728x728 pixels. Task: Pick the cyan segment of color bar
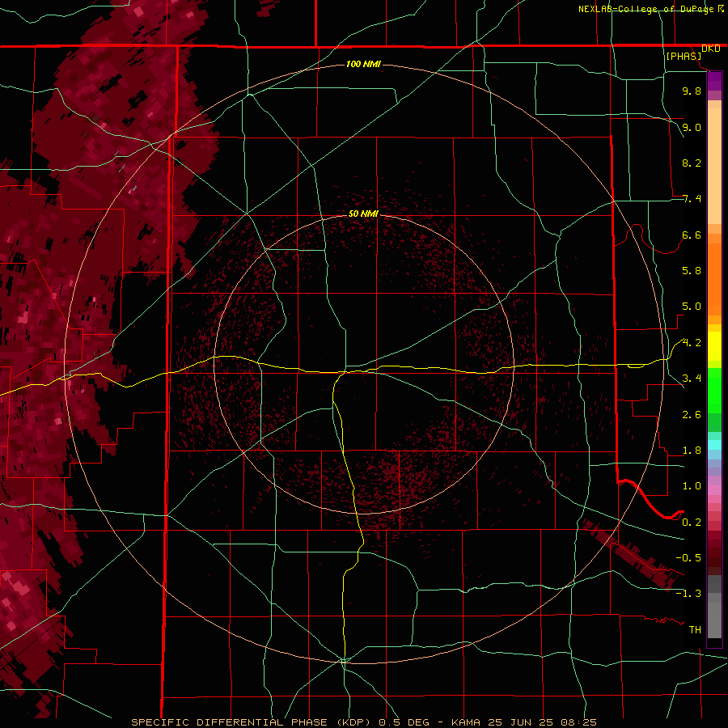(714, 445)
